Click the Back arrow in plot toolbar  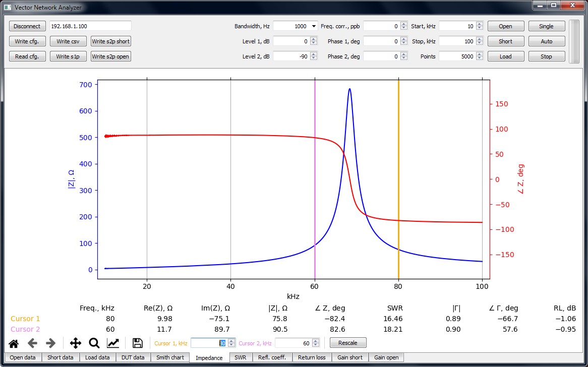(32, 343)
